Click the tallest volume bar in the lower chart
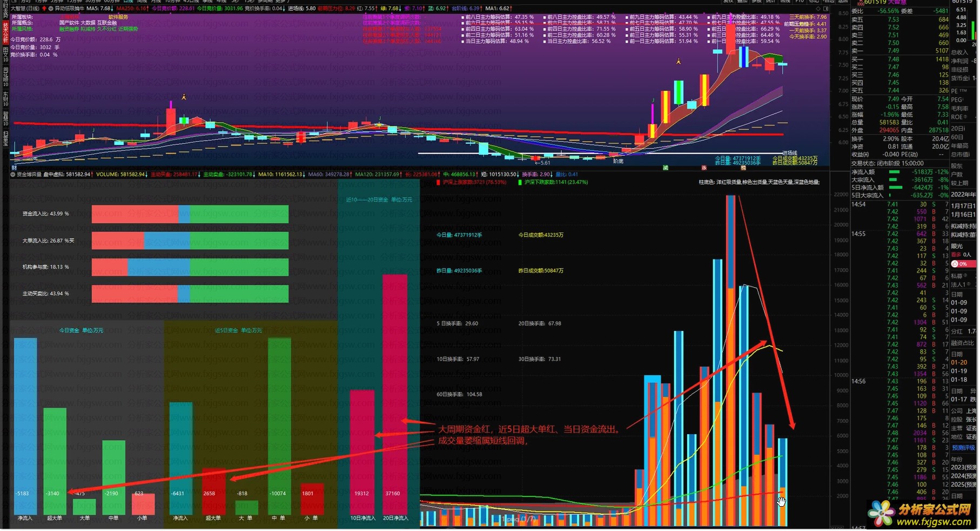Viewport: 980px width, 531px height. (730, 360)
